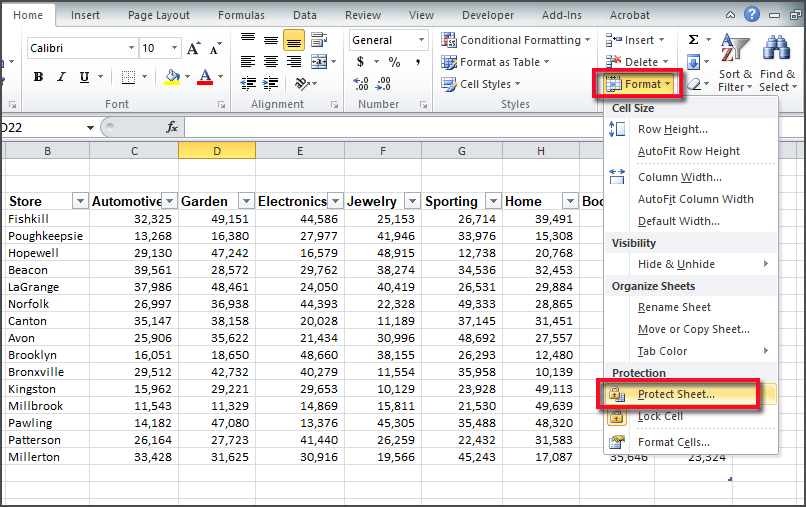
Task: Align text left
Action: tap(248, 62)
